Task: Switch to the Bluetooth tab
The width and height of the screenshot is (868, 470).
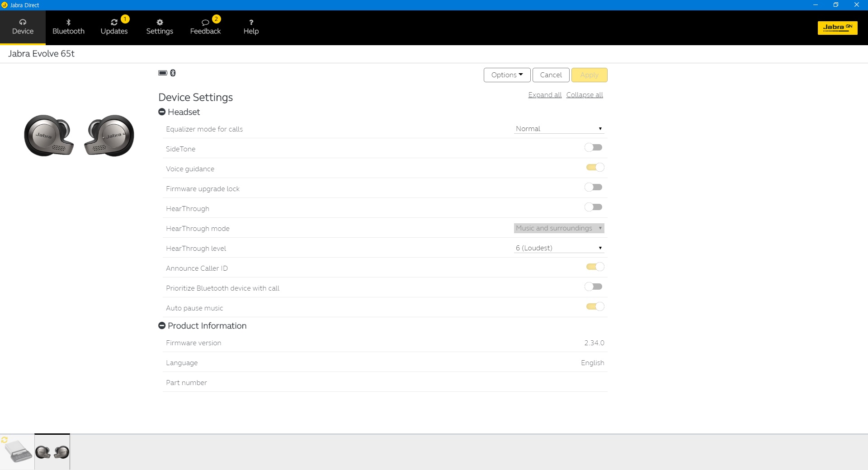Action: point(68,27)
